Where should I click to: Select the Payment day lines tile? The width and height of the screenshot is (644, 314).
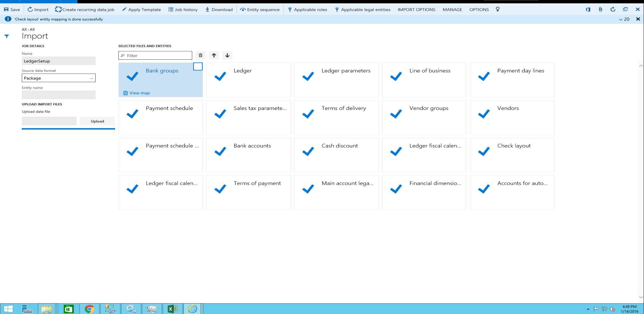coord(512,80)
